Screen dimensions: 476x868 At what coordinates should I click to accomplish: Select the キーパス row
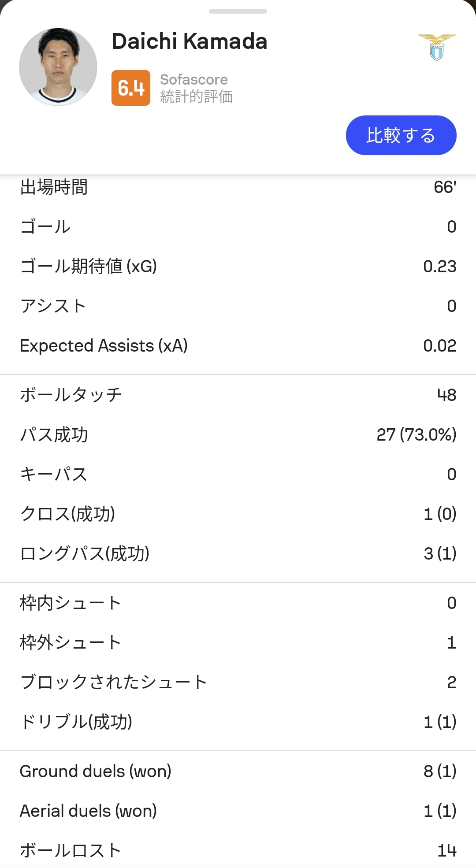coord(238,474)
